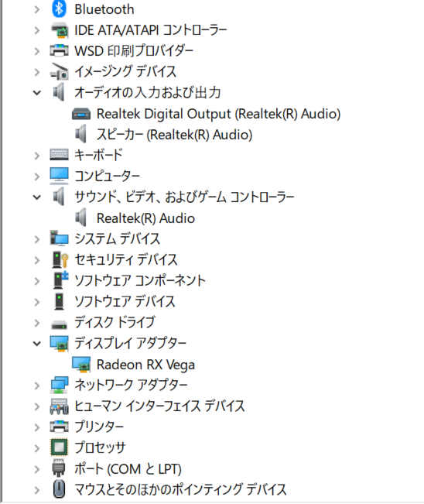
Task: Expand the Bluetooth category
Action: (37, 9)
